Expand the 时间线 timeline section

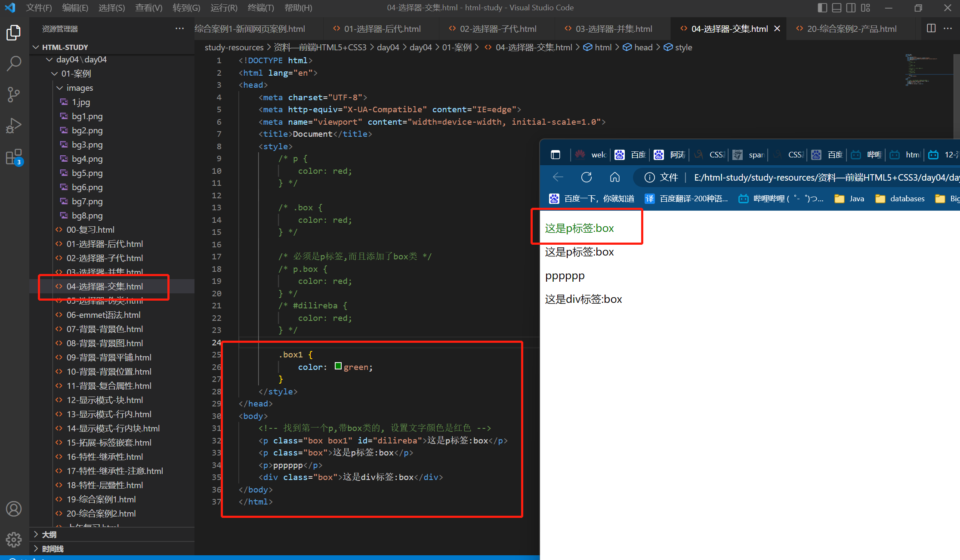pos(112,549)
